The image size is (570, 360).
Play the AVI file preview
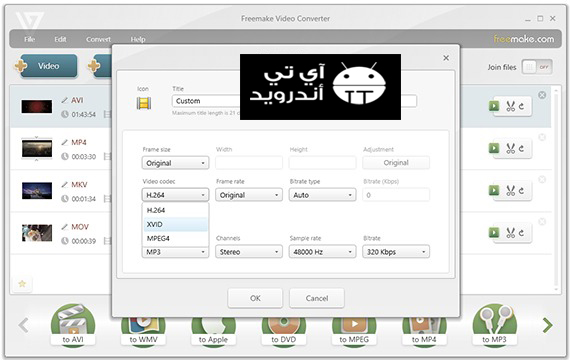click(494, 106)
